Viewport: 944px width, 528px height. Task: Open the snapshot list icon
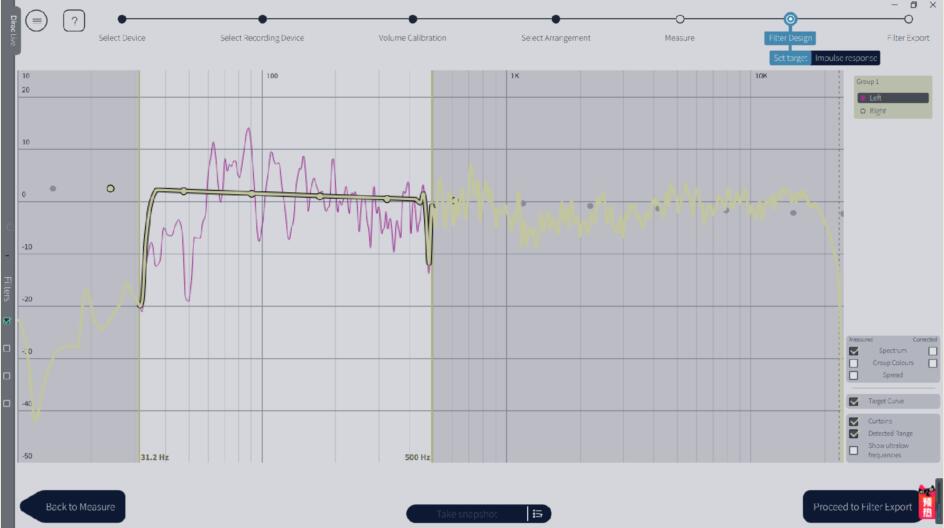537,514
